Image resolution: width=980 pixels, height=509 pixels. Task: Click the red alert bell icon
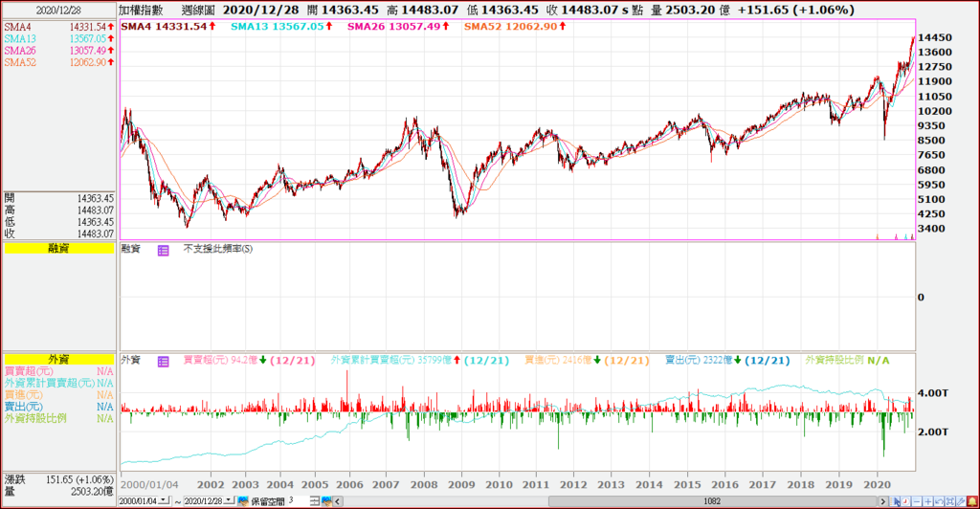972,501
